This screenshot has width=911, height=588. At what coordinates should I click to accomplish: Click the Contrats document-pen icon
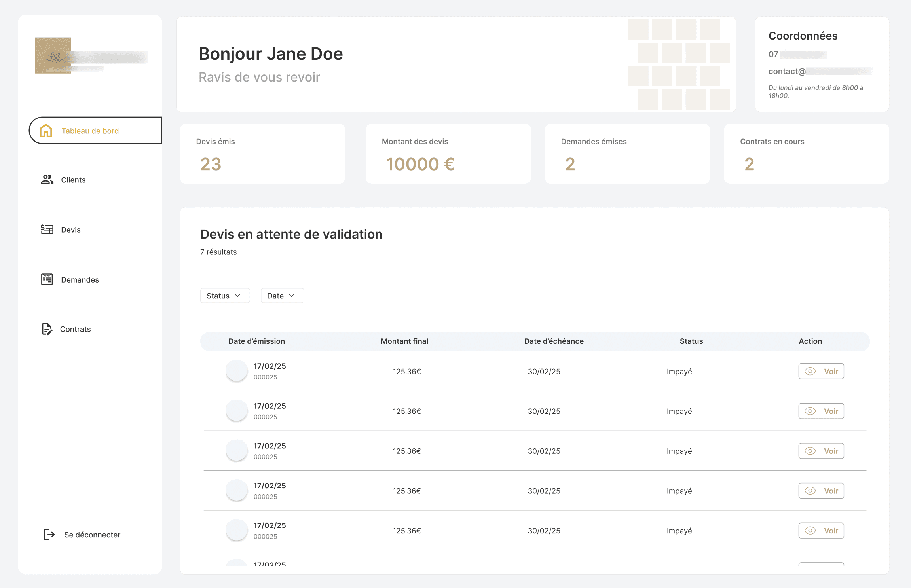(x=47, y=329)
